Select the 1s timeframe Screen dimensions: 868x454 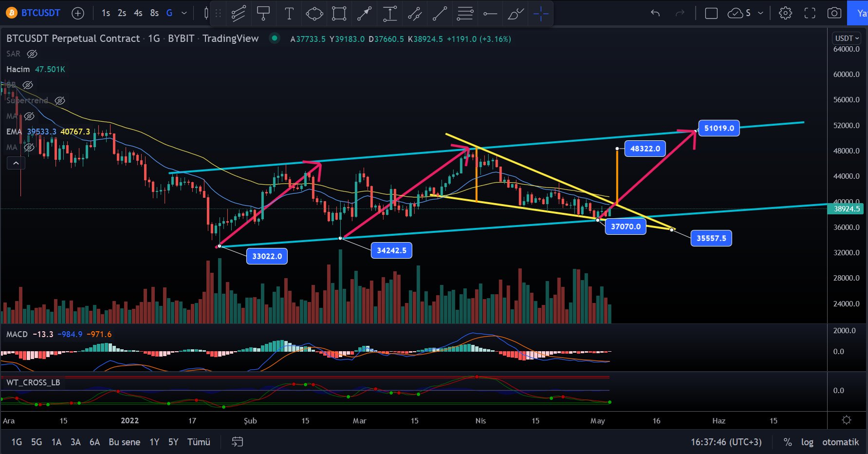(106, 13)
